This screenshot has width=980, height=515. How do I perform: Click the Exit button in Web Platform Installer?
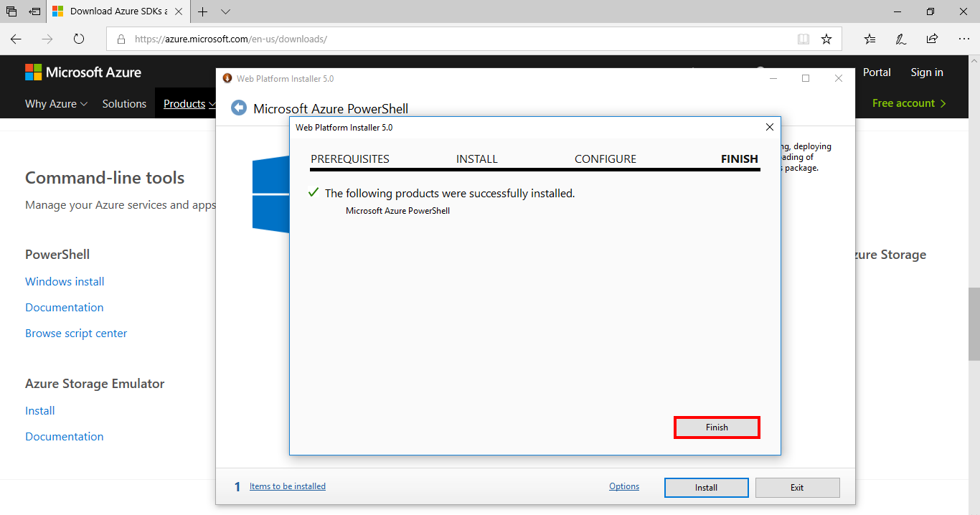coord(797,488)
